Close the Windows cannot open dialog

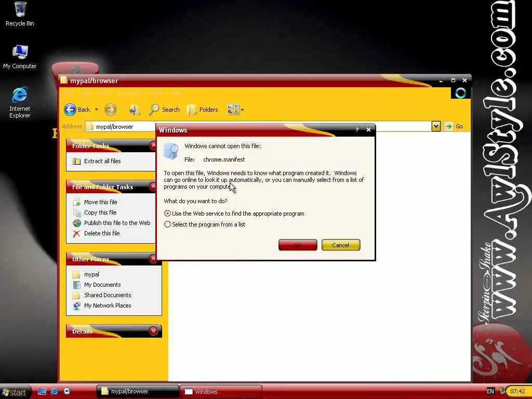pyautogui.click(x=368, y=129)
